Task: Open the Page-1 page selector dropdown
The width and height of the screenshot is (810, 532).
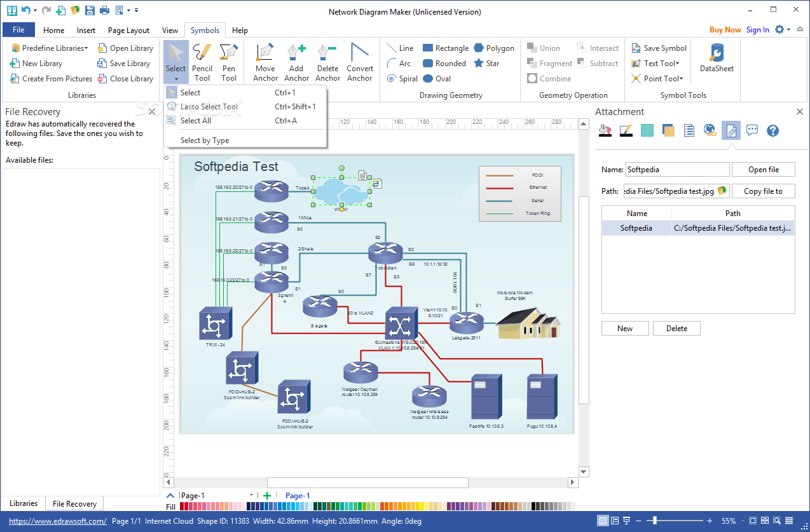Action: pos(252,495)
